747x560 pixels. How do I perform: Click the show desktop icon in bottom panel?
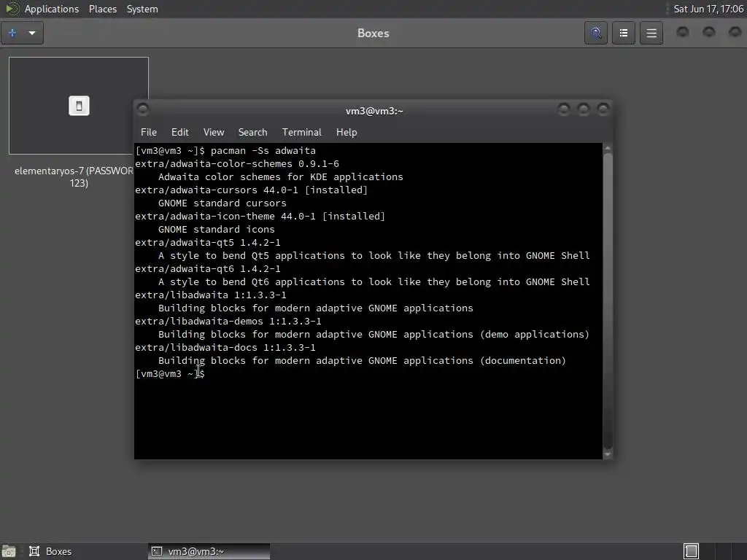(x=9, y=551)
